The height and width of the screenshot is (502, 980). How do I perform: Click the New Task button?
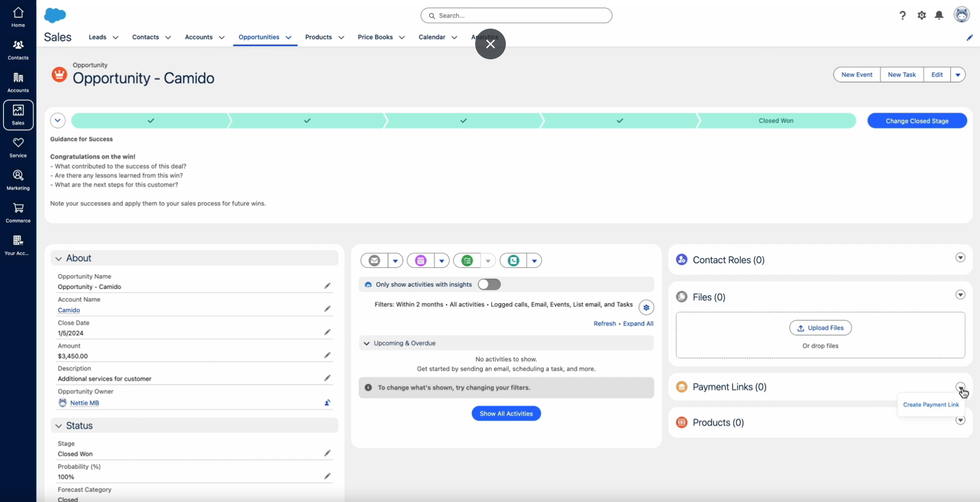[x=902, y=75]
